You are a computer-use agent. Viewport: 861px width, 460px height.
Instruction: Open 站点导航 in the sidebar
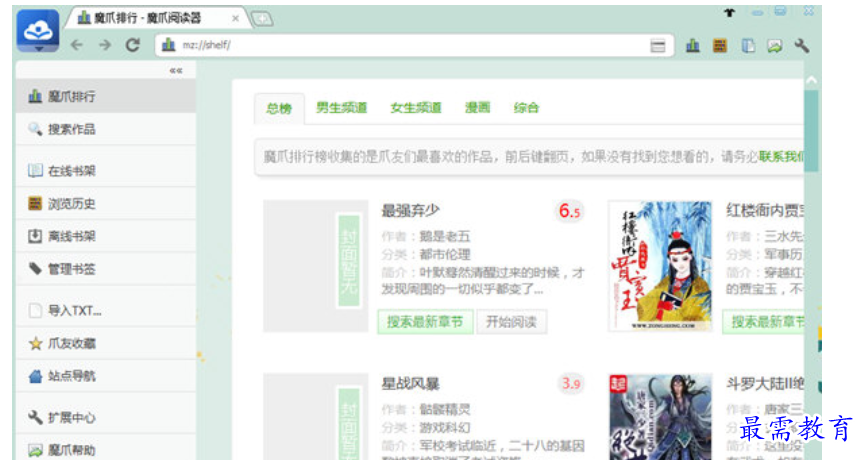(x=106, y=376)
